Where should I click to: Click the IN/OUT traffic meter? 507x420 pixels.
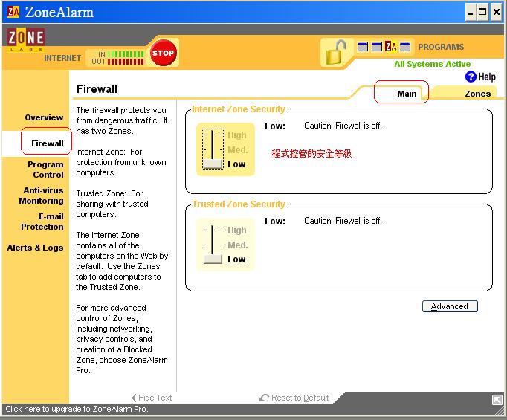point(117,57)
